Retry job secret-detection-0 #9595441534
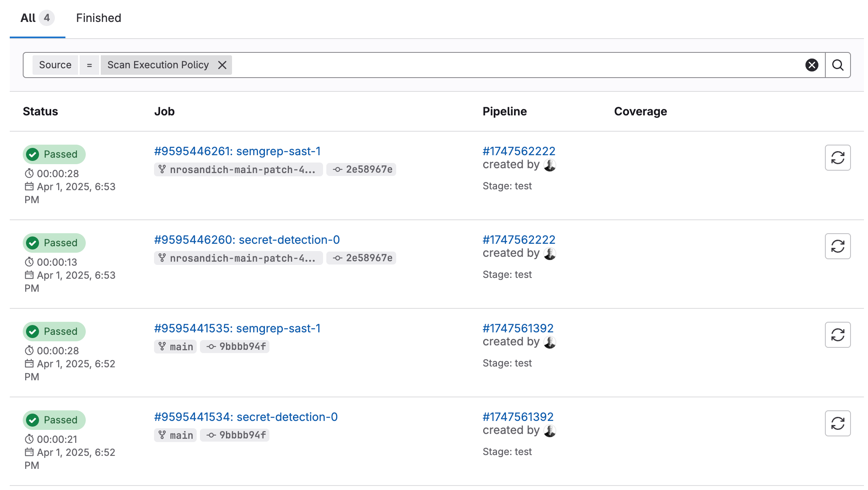This screenshot has height=490, width=868. click(838, 423)
